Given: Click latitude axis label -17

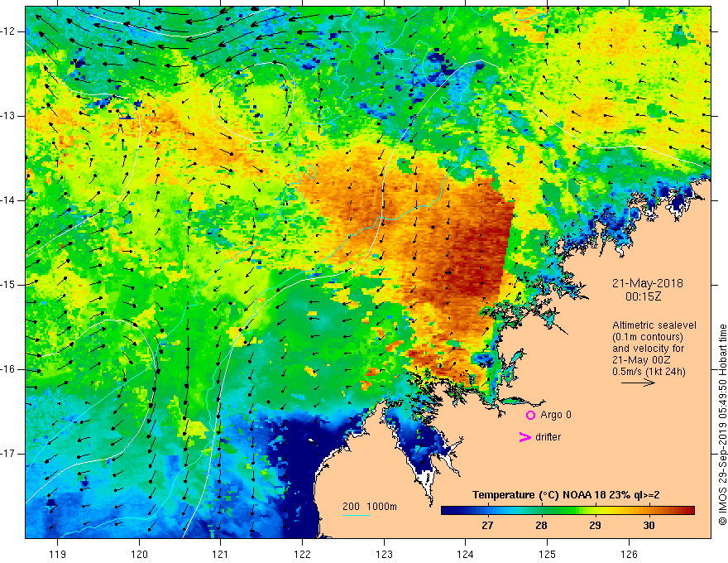Looking at the screenshot, I should pos(8,454).
